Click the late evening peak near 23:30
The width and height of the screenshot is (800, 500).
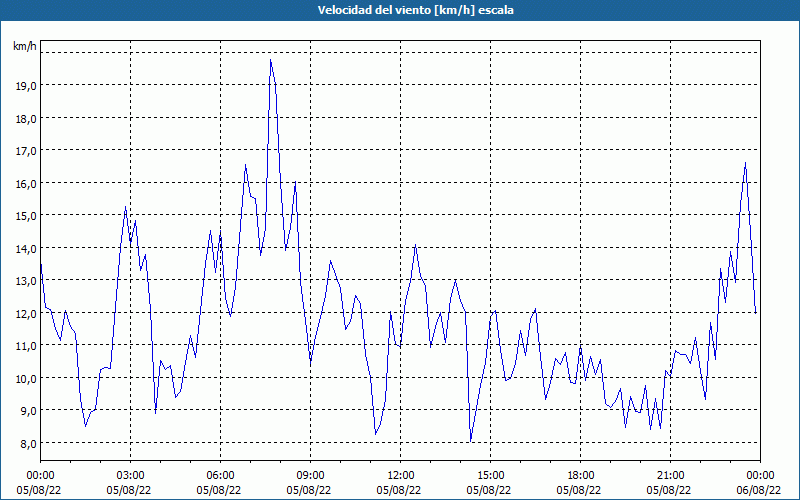pos(745,163)
